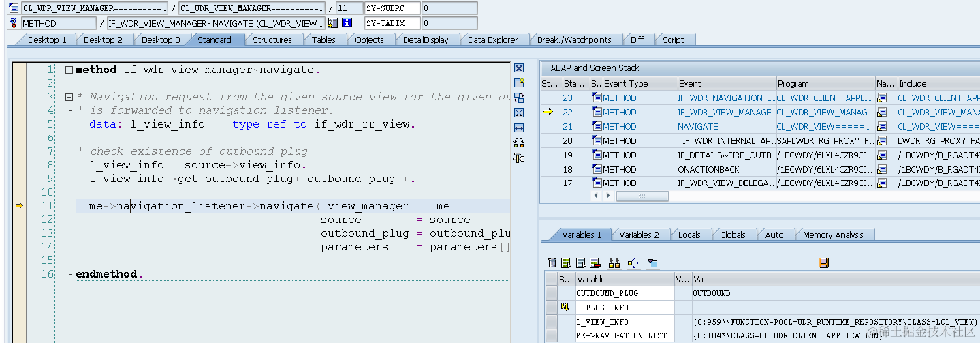Image resolution: width=980 pixels, height=343 pixels.
Task: Select the row selector for L_VIEW_INFO
Action: click(551, 322)
